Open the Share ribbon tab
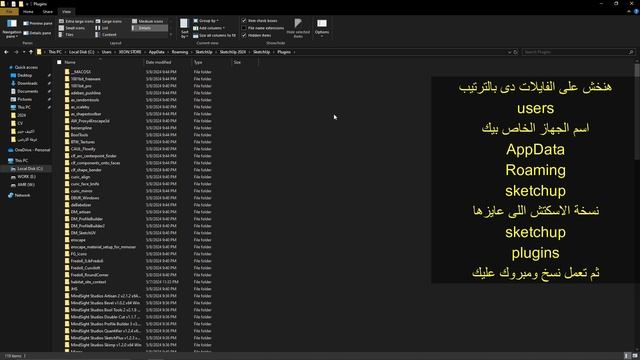 47,12
